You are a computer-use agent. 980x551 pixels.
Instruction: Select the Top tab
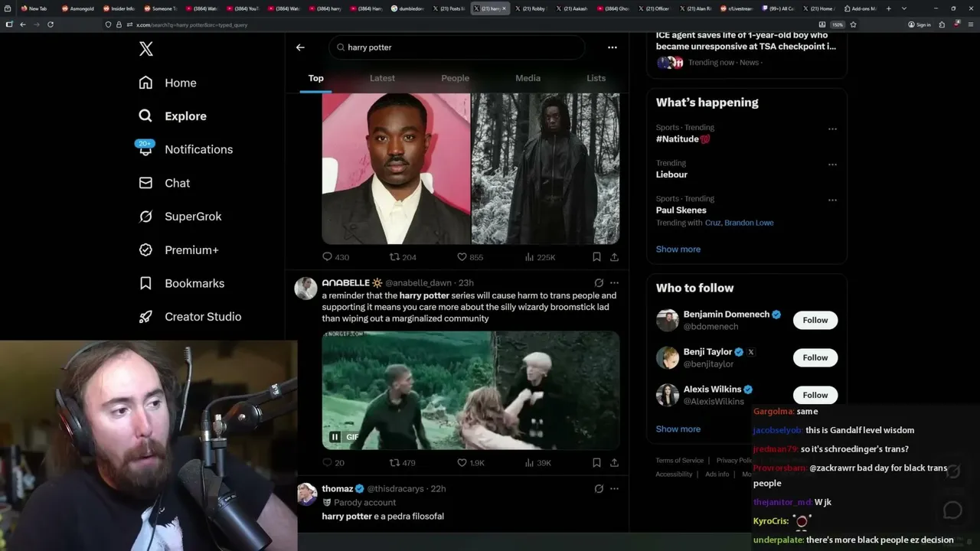pyautogui.click(x=315, y=78)
